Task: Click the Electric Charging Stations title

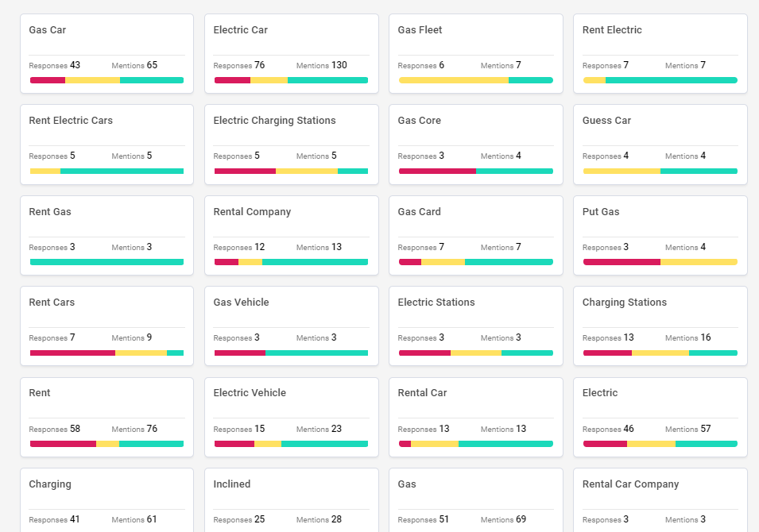Action: pyautogui.click(x=274, y=121)
